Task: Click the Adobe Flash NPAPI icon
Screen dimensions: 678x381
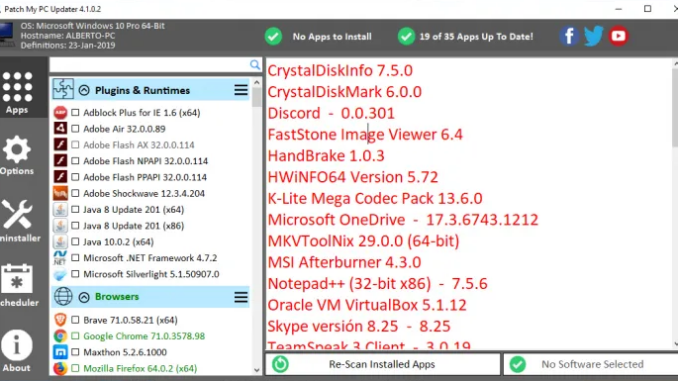Action: pos(60,161)
